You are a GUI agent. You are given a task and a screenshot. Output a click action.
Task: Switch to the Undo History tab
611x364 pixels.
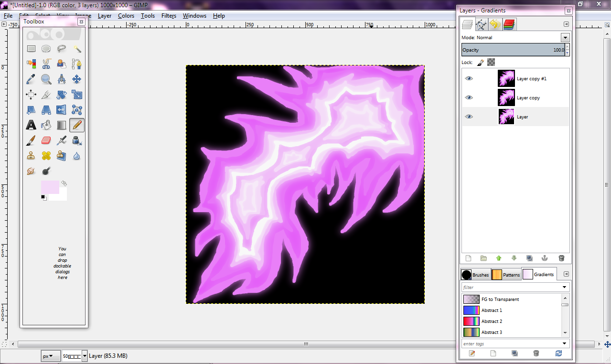(495, 24)
